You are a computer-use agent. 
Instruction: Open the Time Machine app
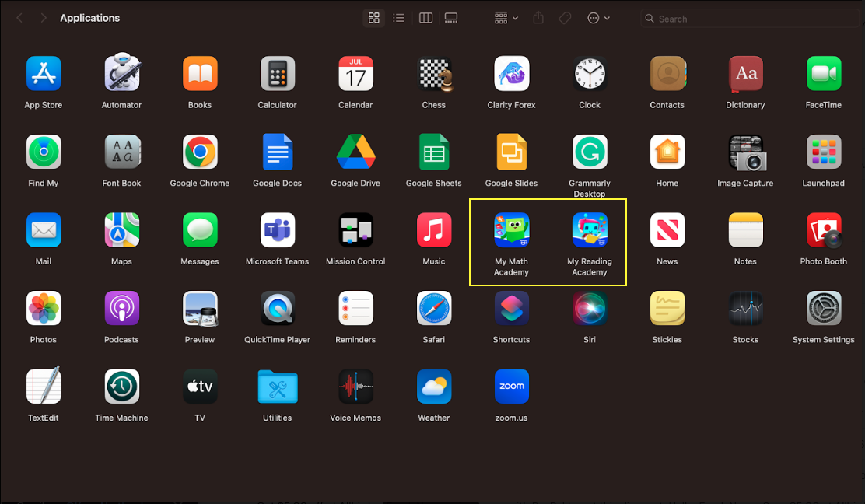122,387
